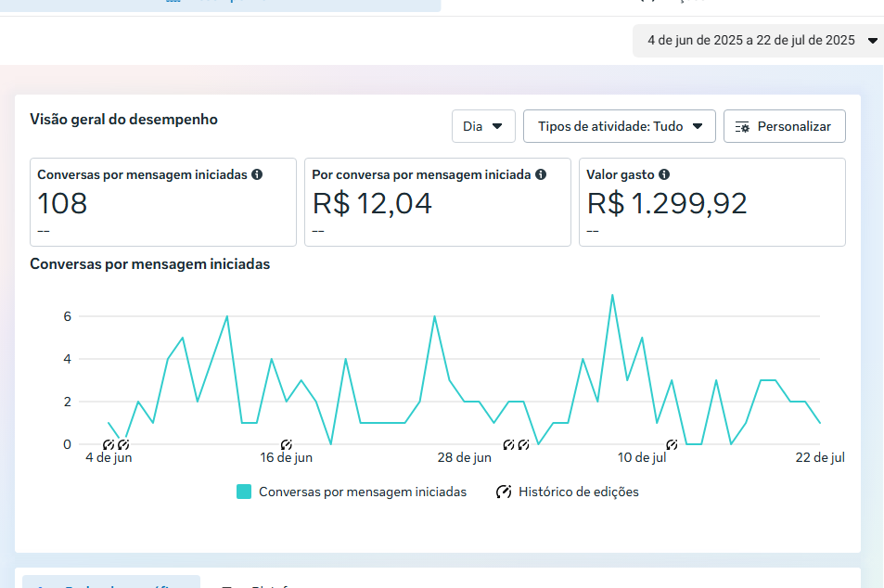Click the 'Personalizar' button
The height and width of the screenshot is (588, 884).
click(784, 126)
